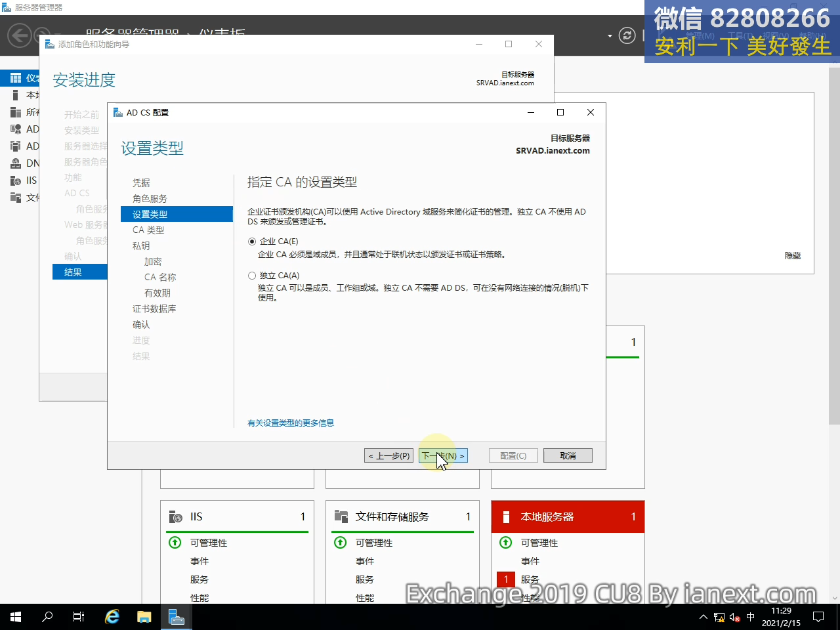Click the 本地服务器 可管理性 green status icon
The width and height of the screenshot is (840, 630).
coord(505,543)
